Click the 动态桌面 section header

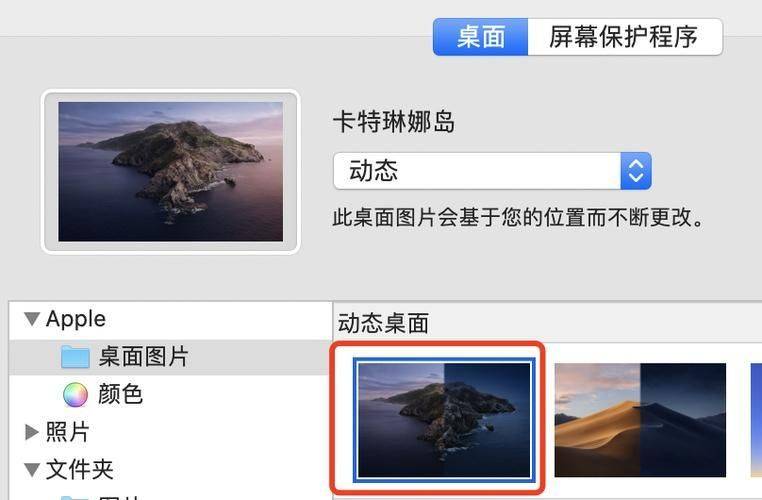383,324
